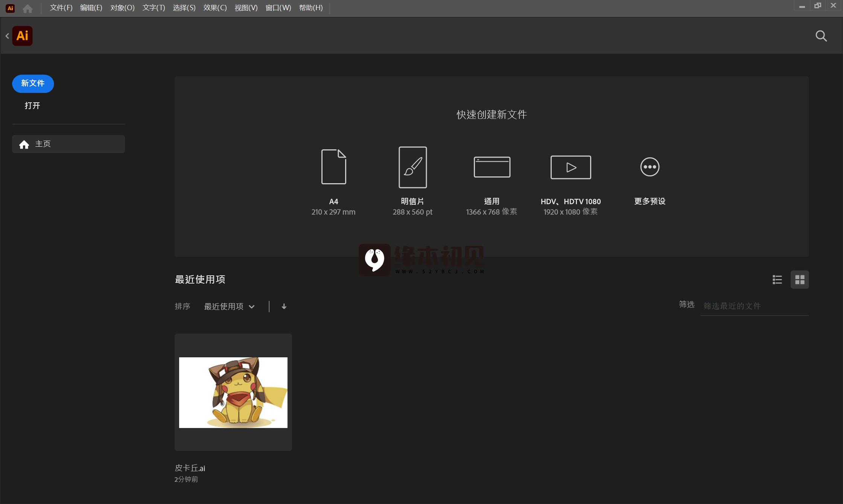Open the 编辑(E) menu
This screenshot has height=504, width=843.
pos(91,8)
